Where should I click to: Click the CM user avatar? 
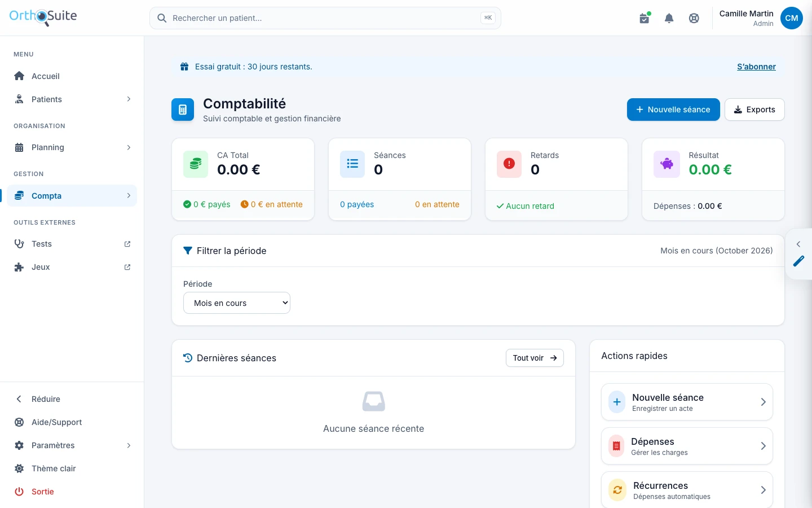click(x=792, y=18)
